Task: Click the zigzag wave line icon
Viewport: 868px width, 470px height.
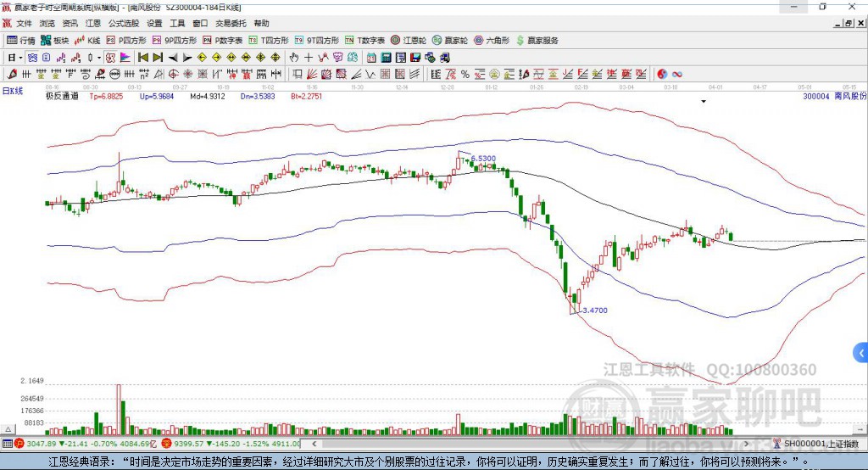Action: coord(370,74)
